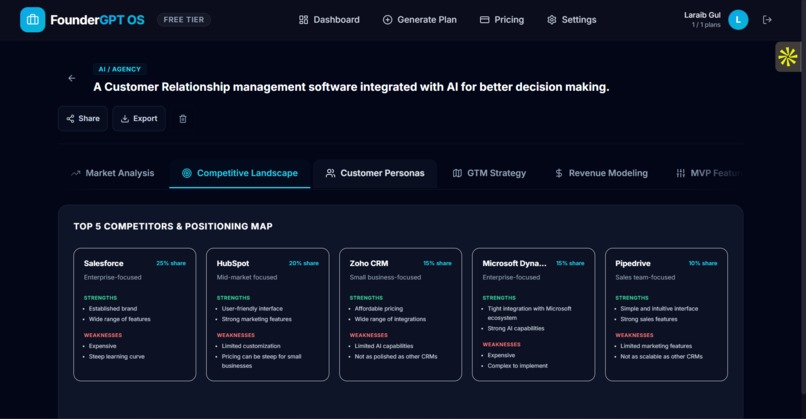Open Settings from the top navigation
The height and width of the screenshot is (419, 806).
click(572, 20)
